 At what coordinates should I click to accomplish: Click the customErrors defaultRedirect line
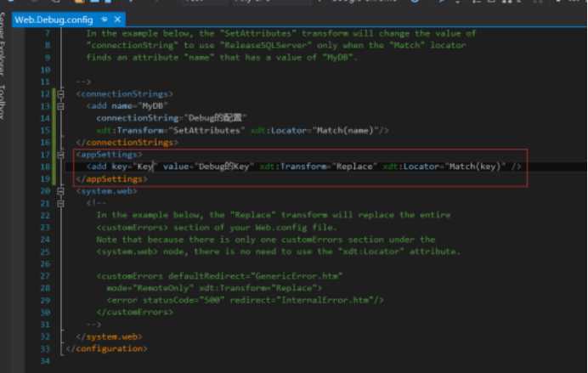219,276
